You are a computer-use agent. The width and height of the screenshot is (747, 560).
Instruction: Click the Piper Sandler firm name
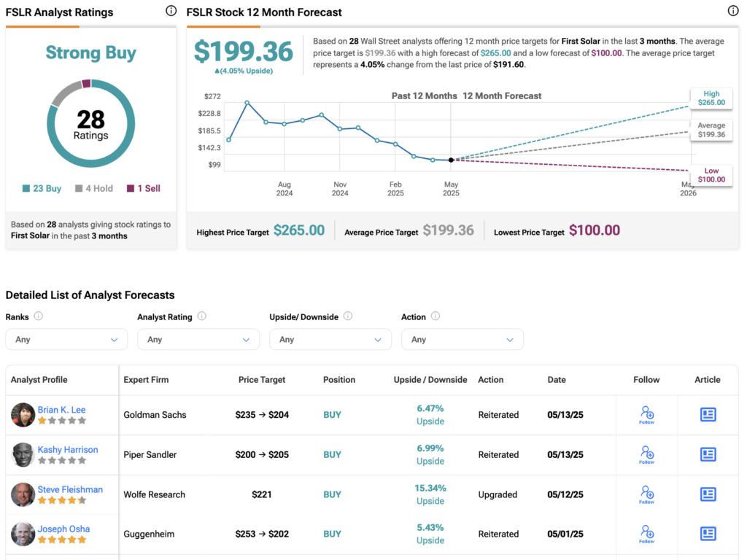150,455
